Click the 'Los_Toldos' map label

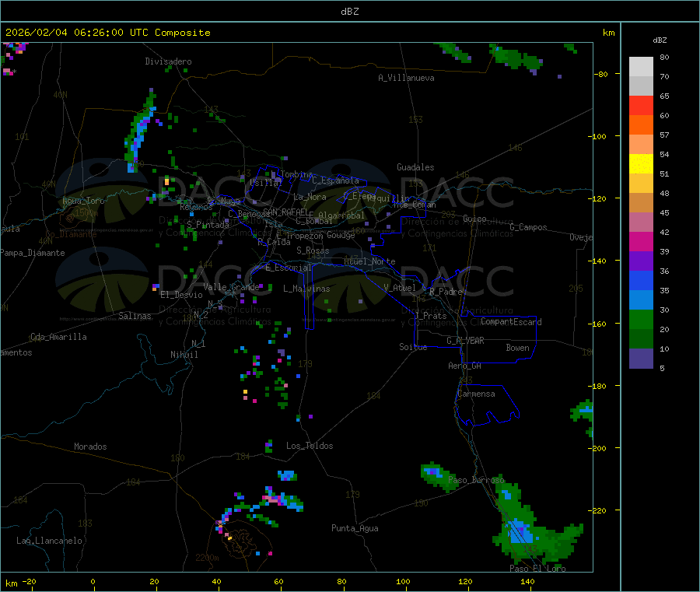click(x=310, y=446)
